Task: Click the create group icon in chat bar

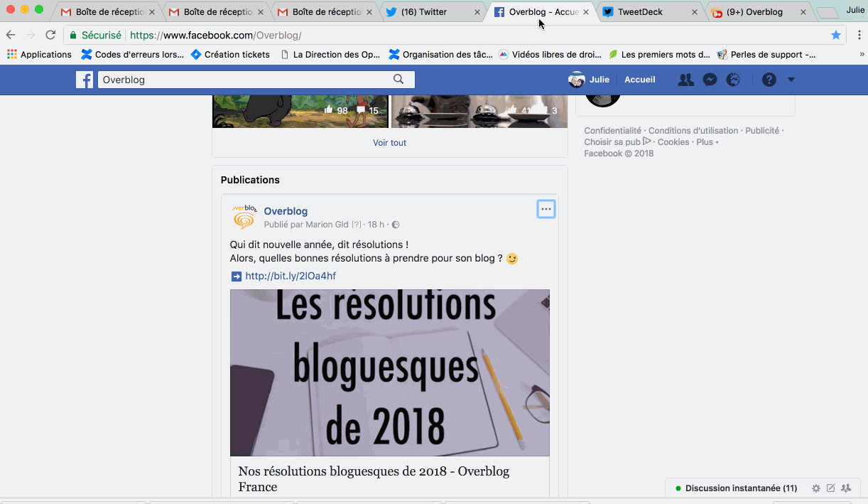Action: [x=846, y=488]
